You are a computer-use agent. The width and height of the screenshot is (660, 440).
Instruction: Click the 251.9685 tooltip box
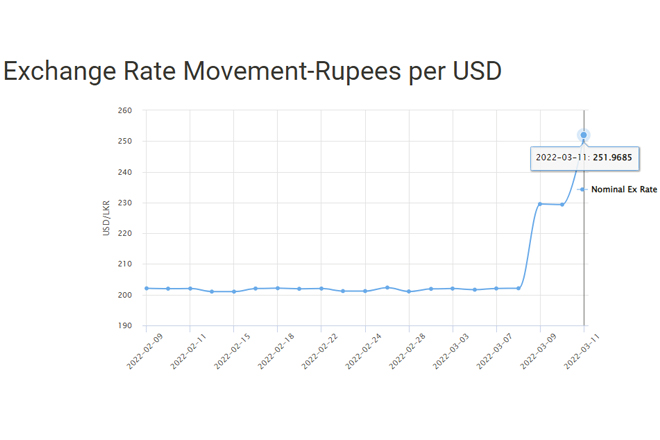(x=584, y=158)
